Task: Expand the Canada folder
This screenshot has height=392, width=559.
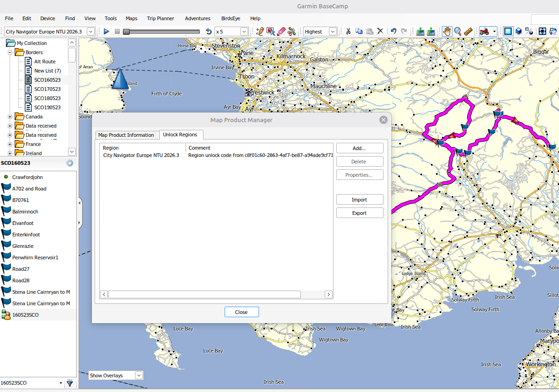Action: pyautogui.click(x=10, y=117)
